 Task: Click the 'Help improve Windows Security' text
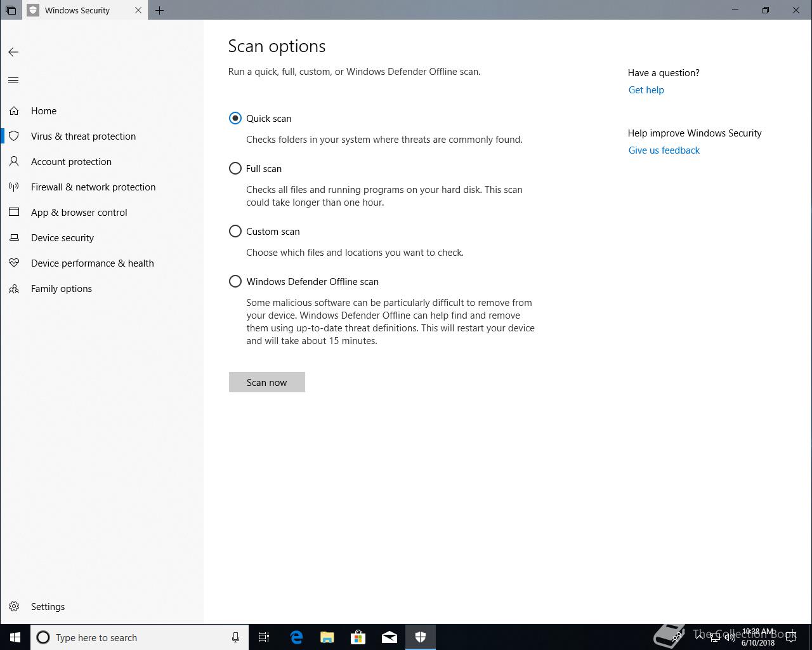(695, 133)
